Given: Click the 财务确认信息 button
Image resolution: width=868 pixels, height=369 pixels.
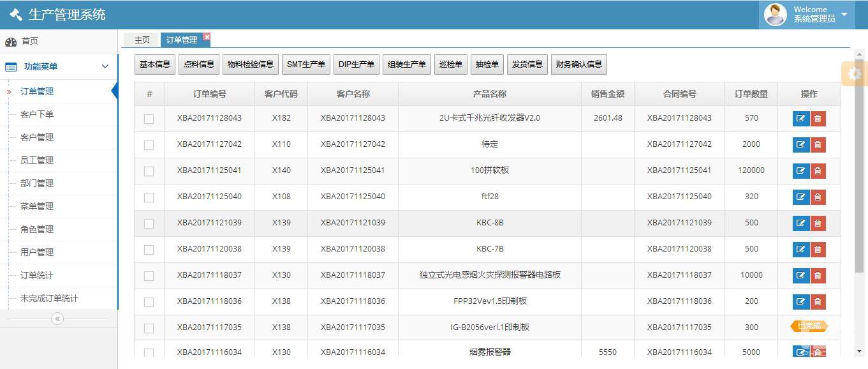Looking at the screenshot, I should point(578,64).
